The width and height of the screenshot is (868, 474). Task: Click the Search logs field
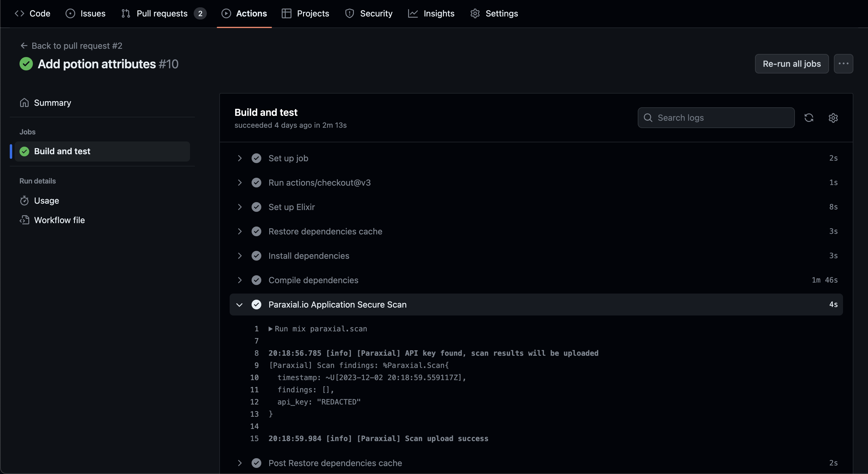pos(716,118)
